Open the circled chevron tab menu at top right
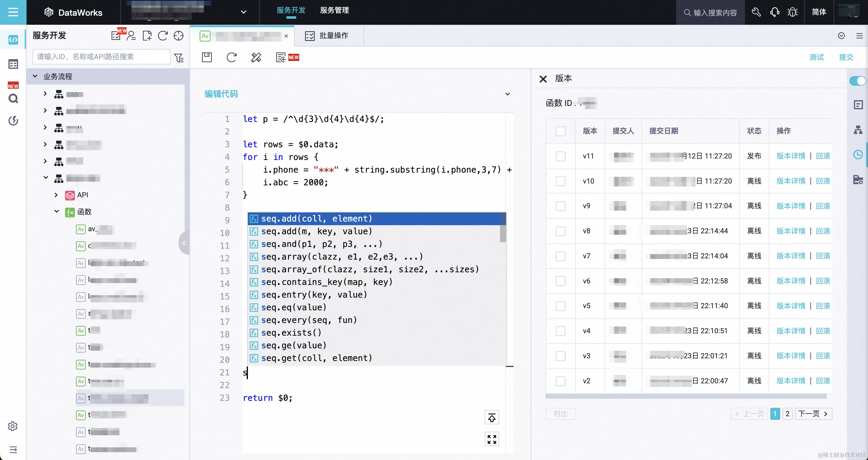 pyautogui.click(x=841, y=36)
